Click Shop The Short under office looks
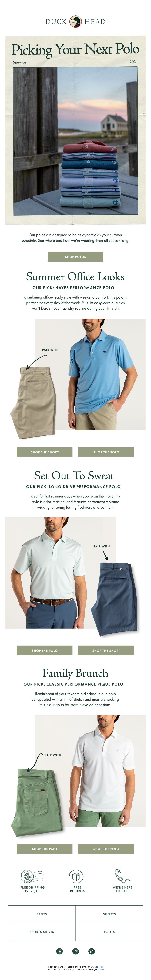The width and height of the screenshot is (151, 980). pyautogui.click(x=44, y=452)
